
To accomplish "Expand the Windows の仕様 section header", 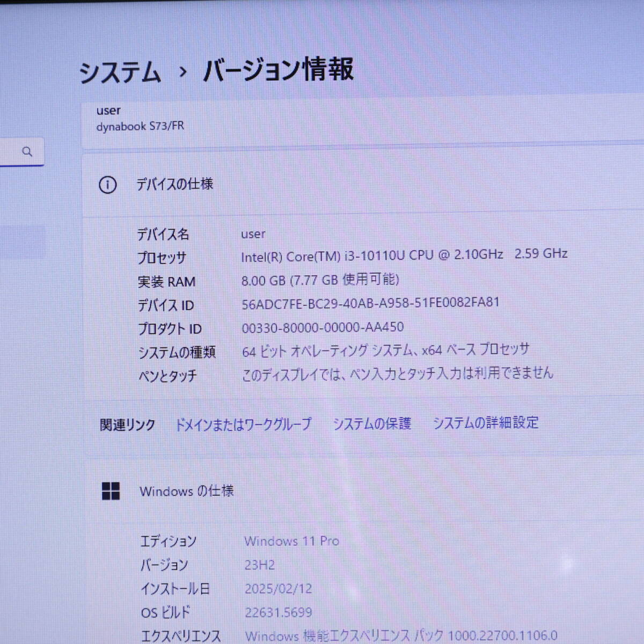I will 363,491.
